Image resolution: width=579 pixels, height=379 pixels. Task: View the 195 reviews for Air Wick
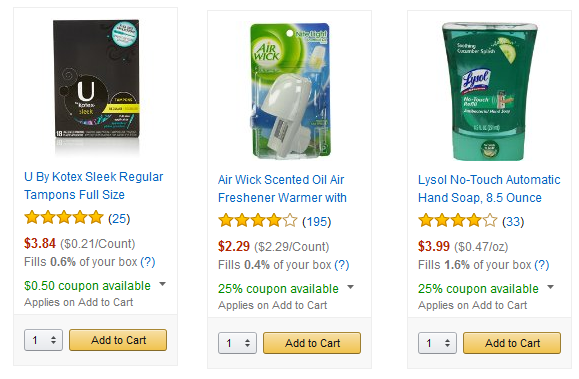pos(316,221)
